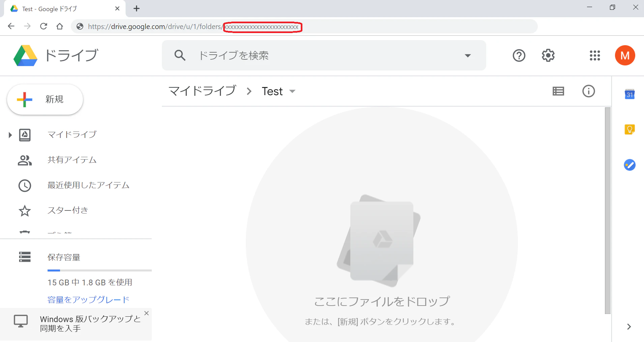This screenshot has height=342, width=644.
Task: Click the browser back arrow
Action: 11,26
